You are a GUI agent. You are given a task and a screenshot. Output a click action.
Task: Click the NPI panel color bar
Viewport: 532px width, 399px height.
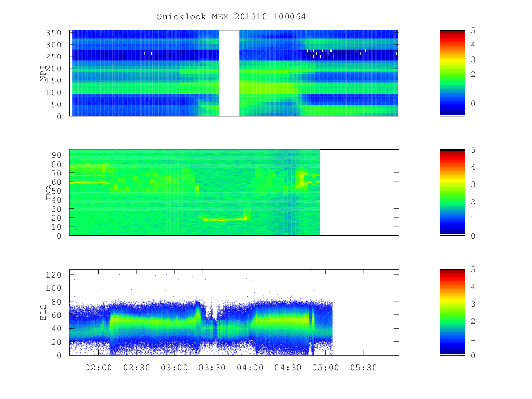452,73
